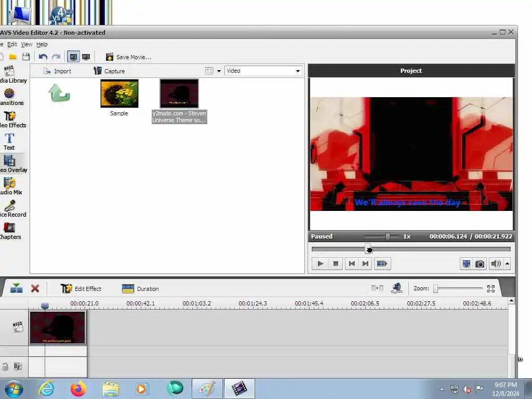
Task: Open the Transitions panel
Action: [11, 97]
